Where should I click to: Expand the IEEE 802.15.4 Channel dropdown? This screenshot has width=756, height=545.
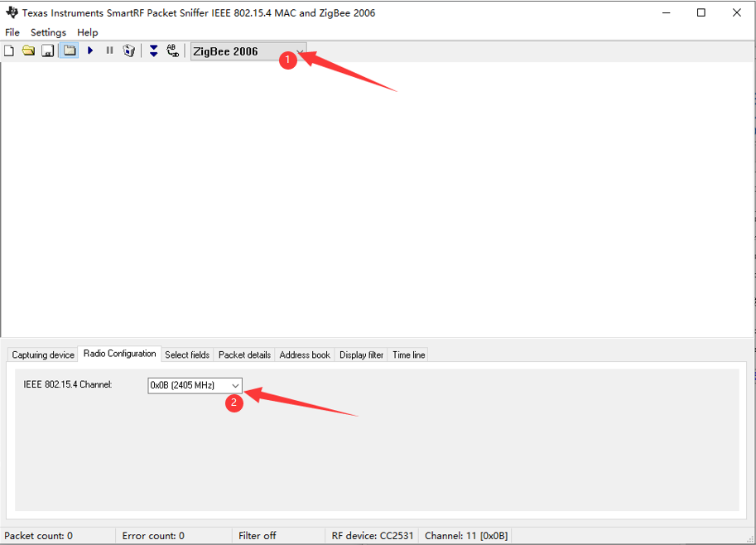tap(195, 385)
